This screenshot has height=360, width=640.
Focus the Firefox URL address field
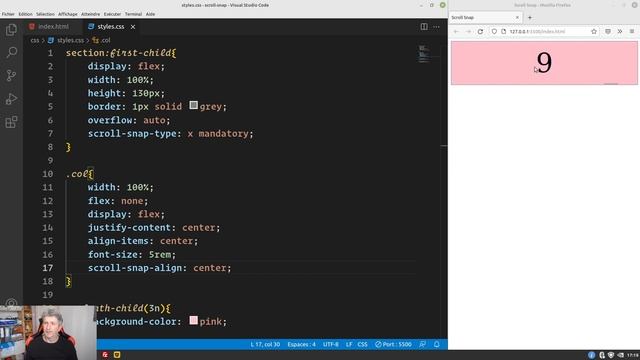pos(544,31)
